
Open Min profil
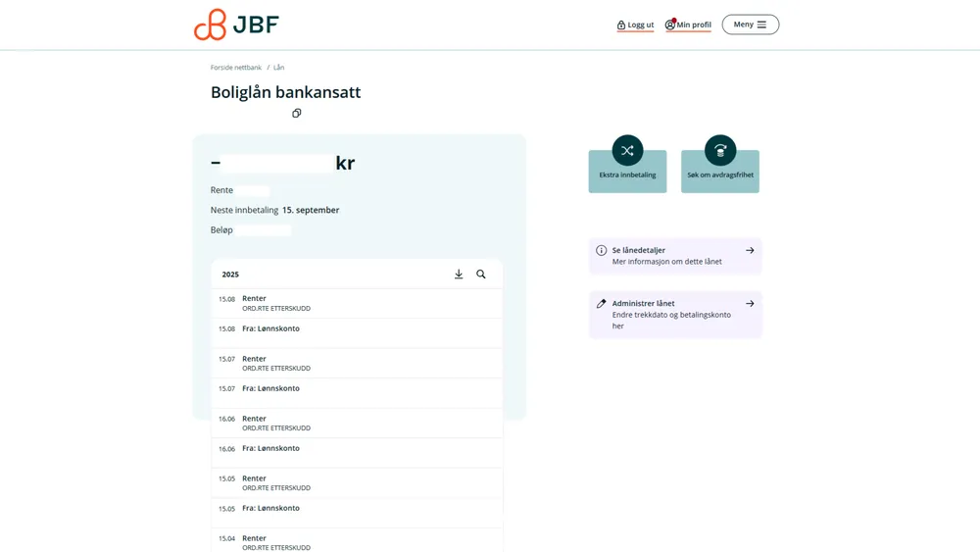coord(688,25)
